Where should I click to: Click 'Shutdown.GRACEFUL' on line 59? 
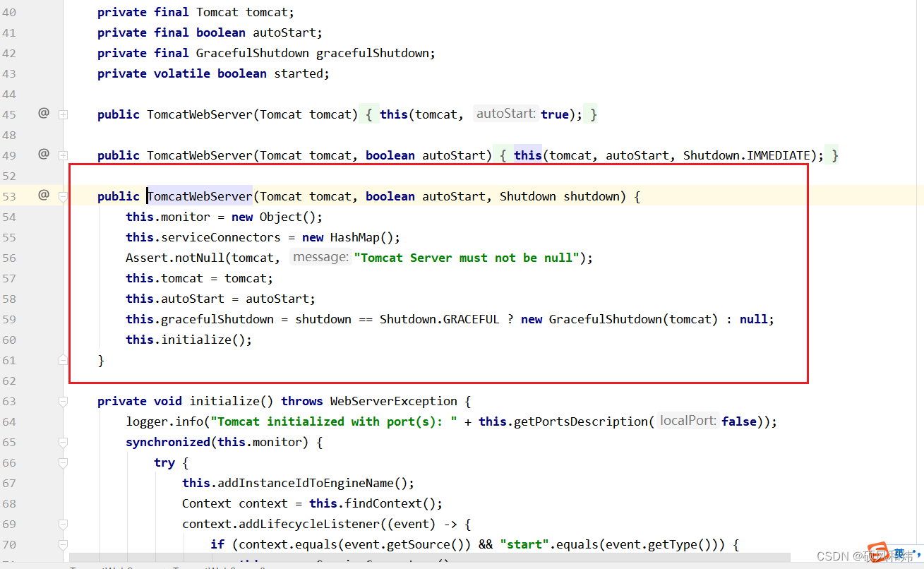coord(440,319)
